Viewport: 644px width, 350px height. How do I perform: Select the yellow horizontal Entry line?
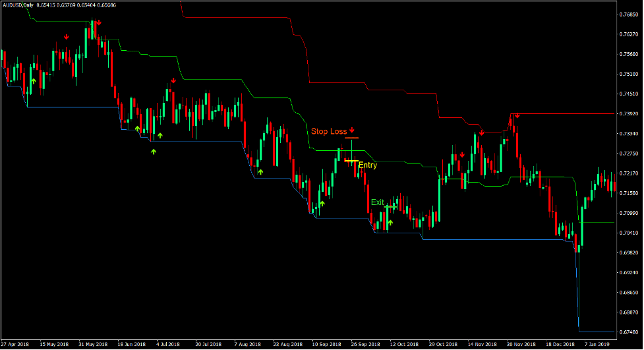point(351,161)
